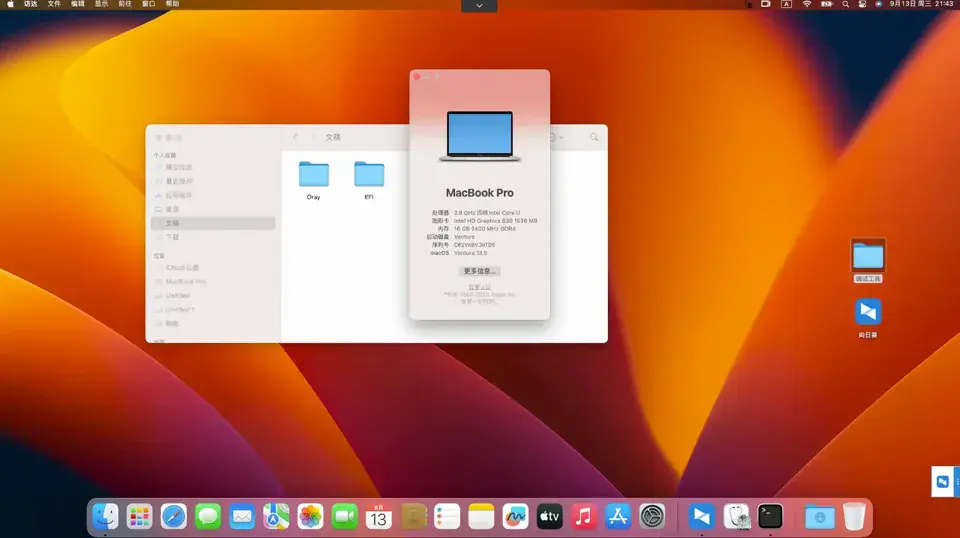Select AirDrop in the Finder sidebar
Viewport: 960px width, 538px height.
pos(213,167)
